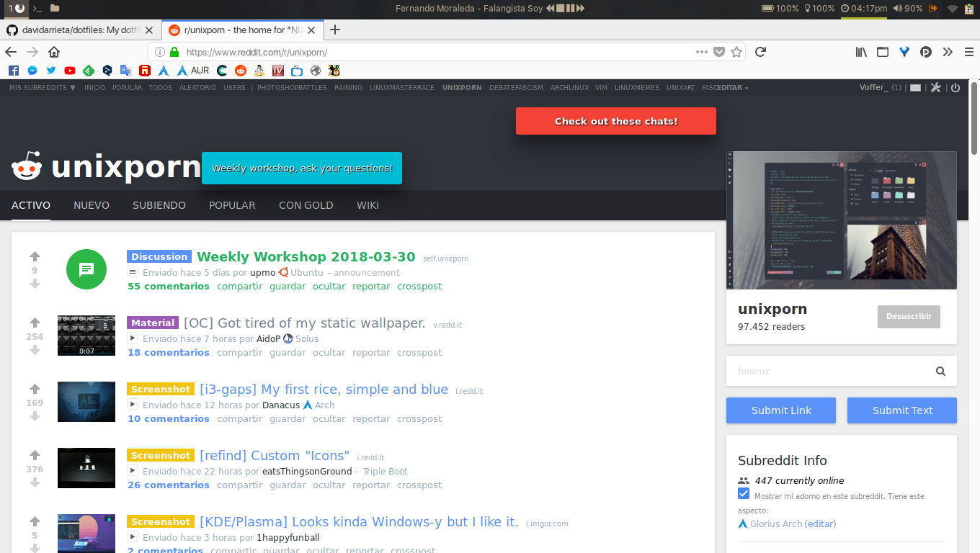
Task: Open the Reddit bookmark icon
Action: (241, 71)
